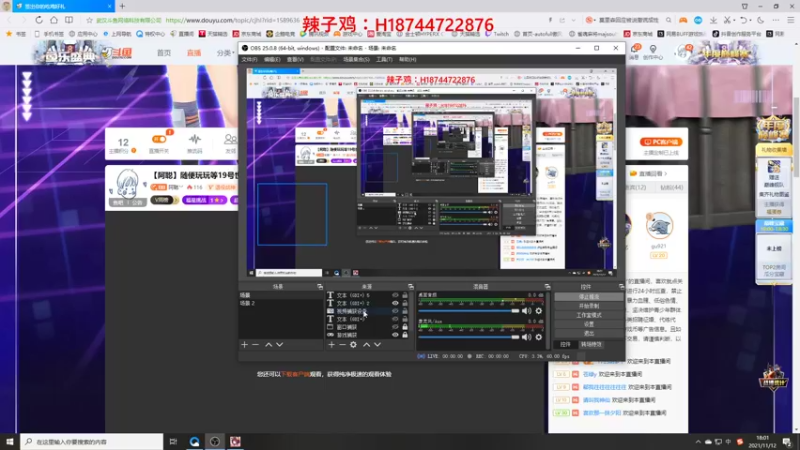Viewport: 800px width, 450px height.
Task: Pop out the 混音器 dock panel icon
Action: click(x=547, y=287)
